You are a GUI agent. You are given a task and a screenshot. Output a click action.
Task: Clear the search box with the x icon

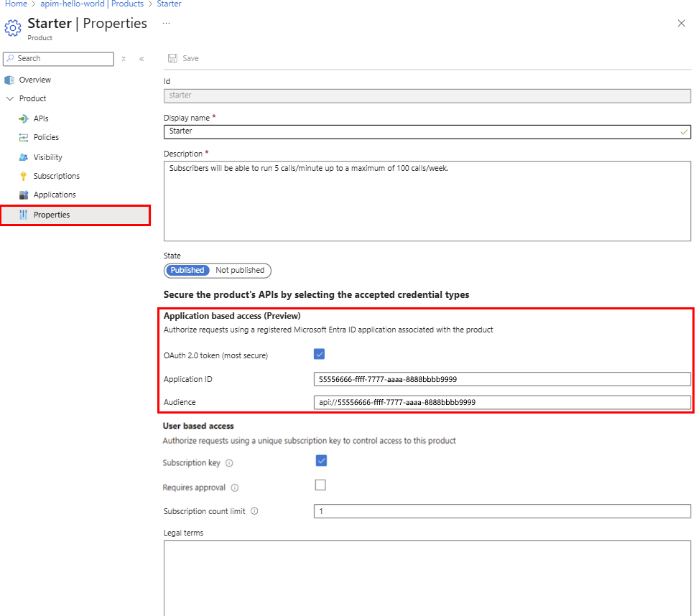[x=123, y=59]
